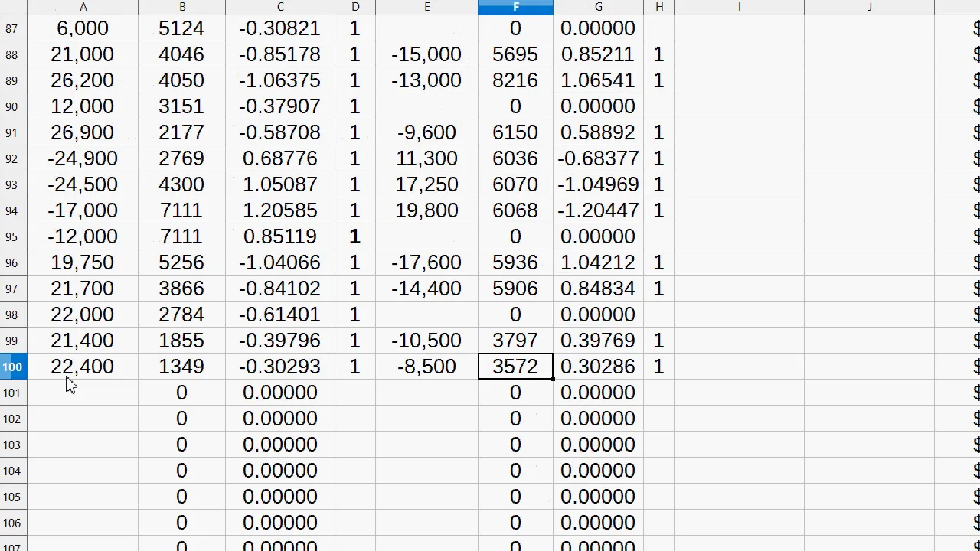
Task: Click cell containing -24,900
Action: tap(83, 158)
